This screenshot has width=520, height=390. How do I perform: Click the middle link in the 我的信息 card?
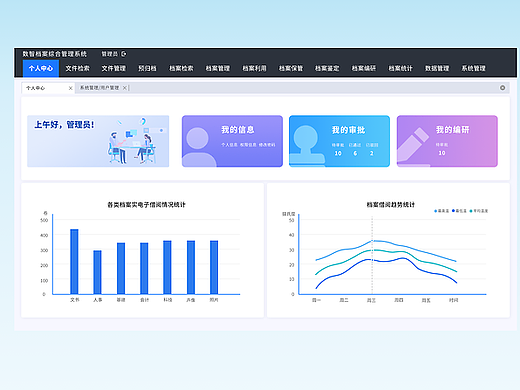click(248, 145)
